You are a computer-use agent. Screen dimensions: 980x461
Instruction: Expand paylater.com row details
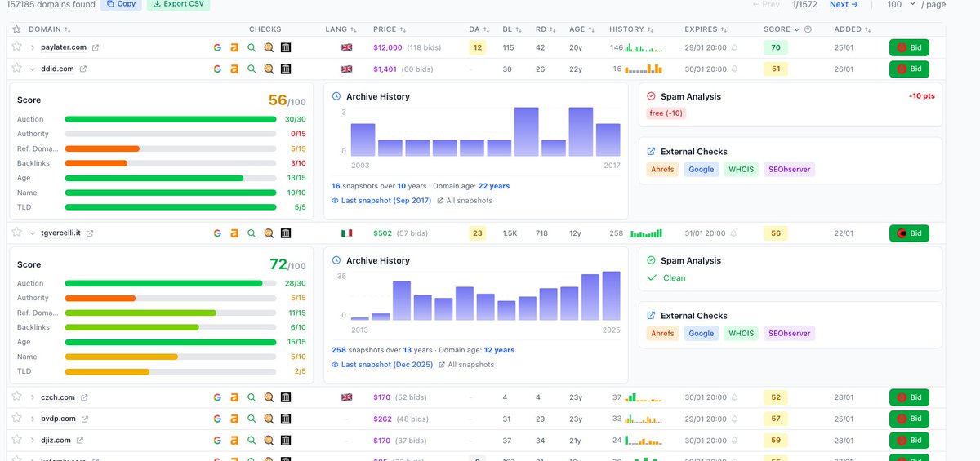[x=33, y=47]
